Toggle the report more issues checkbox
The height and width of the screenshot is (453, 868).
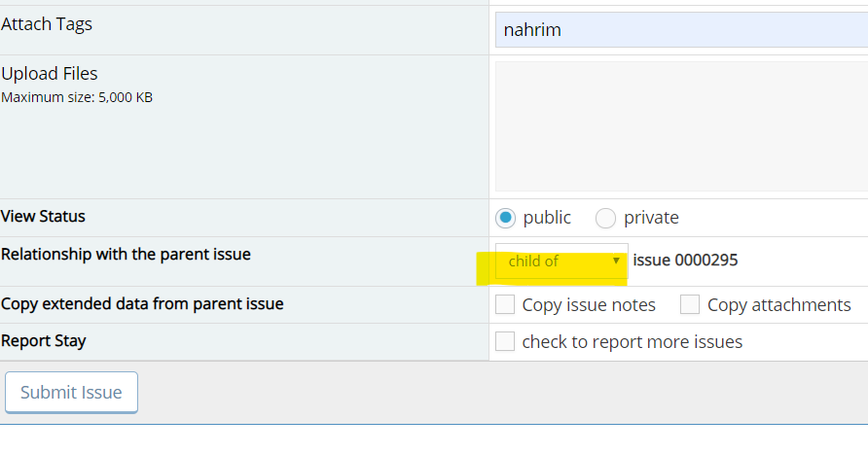[x=505, y=341]
